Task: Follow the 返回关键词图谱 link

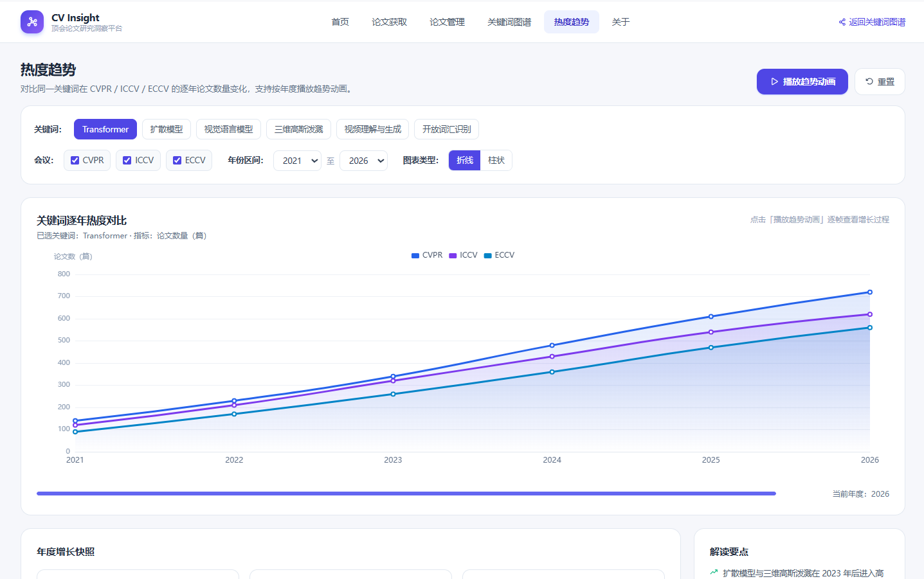Action: (x=872, y=22)
